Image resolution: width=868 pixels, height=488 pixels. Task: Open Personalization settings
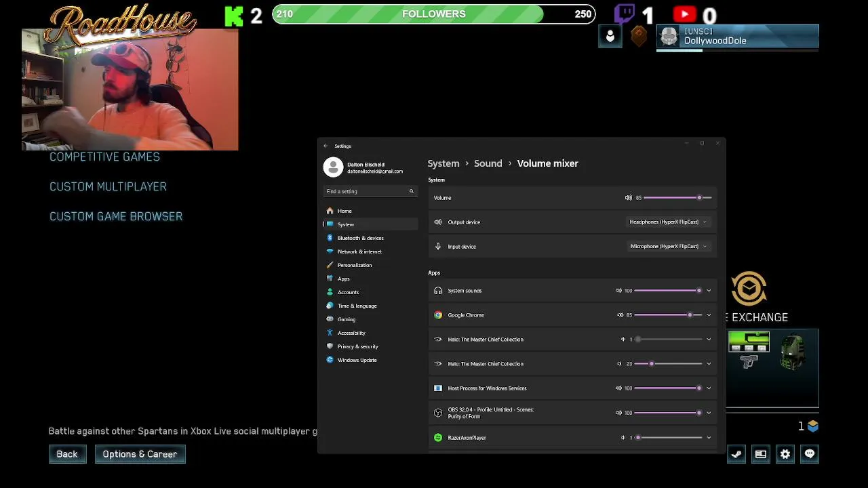(x=370, y=265)
